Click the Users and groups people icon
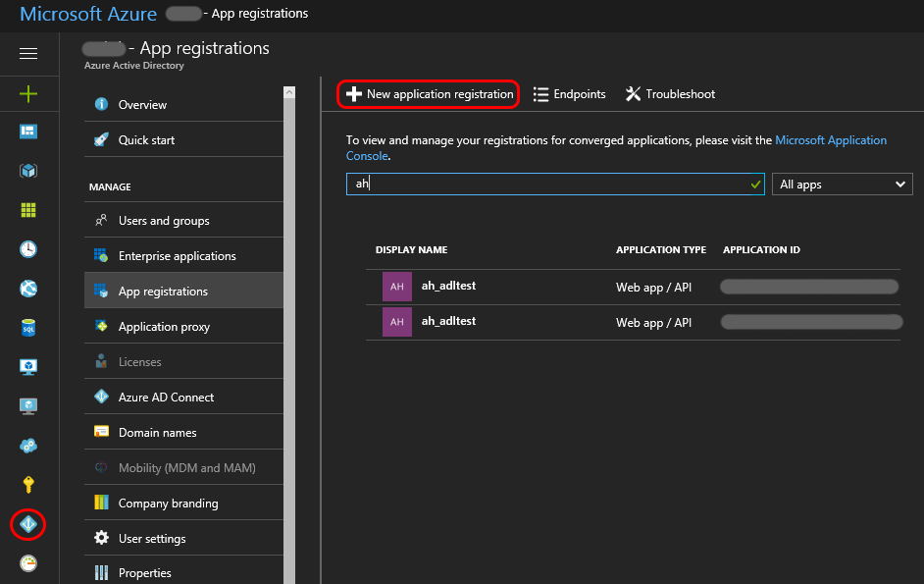Image resolution: width=924 pixels, height=584 pixels. pos(101,220)
